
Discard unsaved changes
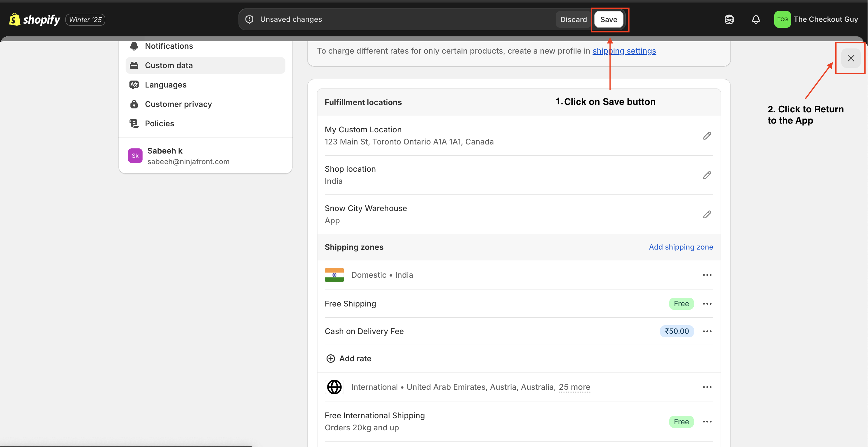[573, 20]
